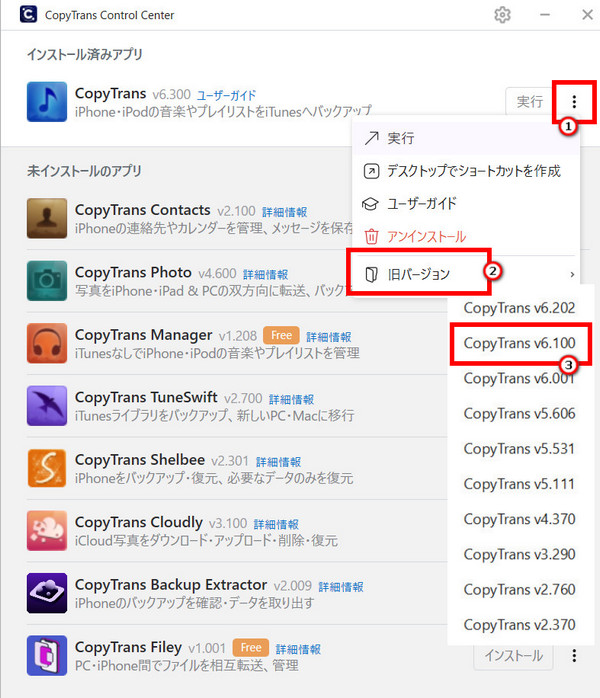Screen dimensions: 600x698
Task: Click the CopyTrans Manager title text
Action: pos(143,335)
